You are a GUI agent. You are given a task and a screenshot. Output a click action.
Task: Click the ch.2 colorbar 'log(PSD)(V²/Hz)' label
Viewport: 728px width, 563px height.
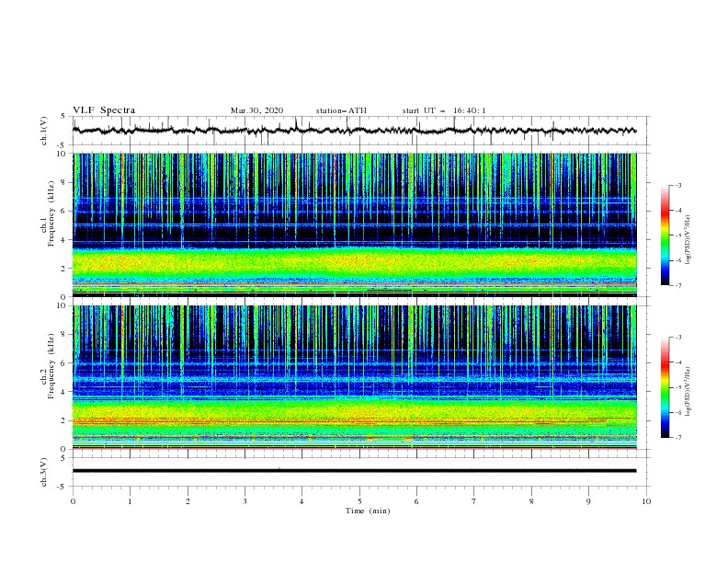point(688,392)
